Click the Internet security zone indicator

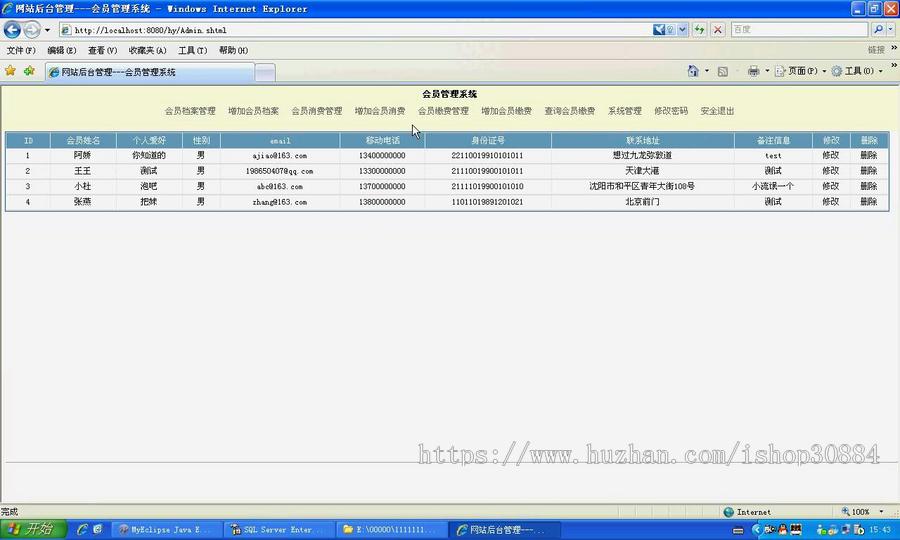[747, 512]
